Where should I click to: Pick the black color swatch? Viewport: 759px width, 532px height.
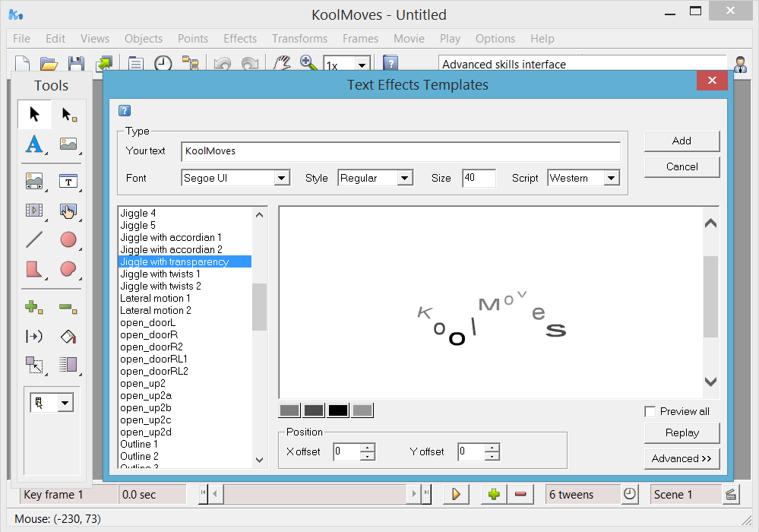click(x=338, y=410)
